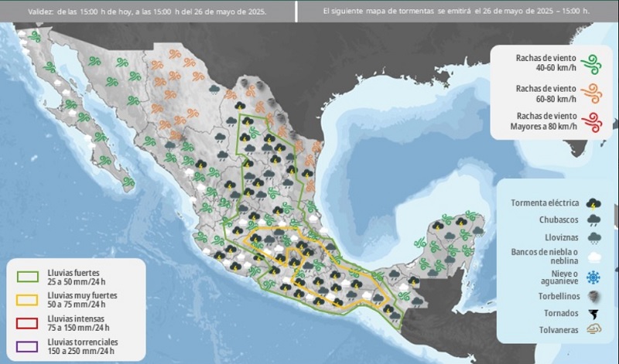Click the 'Bancos de niebla o neblina' label
The width and height of the screenshot is (619, 364).
545,257
